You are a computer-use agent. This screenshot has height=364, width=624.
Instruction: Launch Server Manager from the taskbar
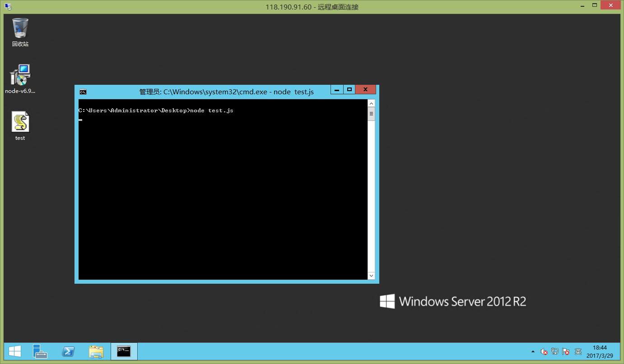click(x=40, y=352)
